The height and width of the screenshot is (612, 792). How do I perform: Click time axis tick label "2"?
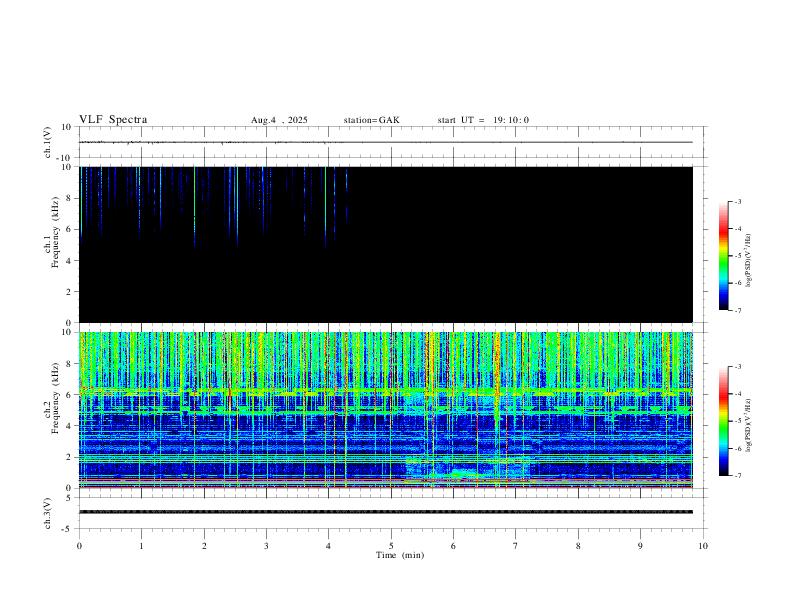pos(204,546)
